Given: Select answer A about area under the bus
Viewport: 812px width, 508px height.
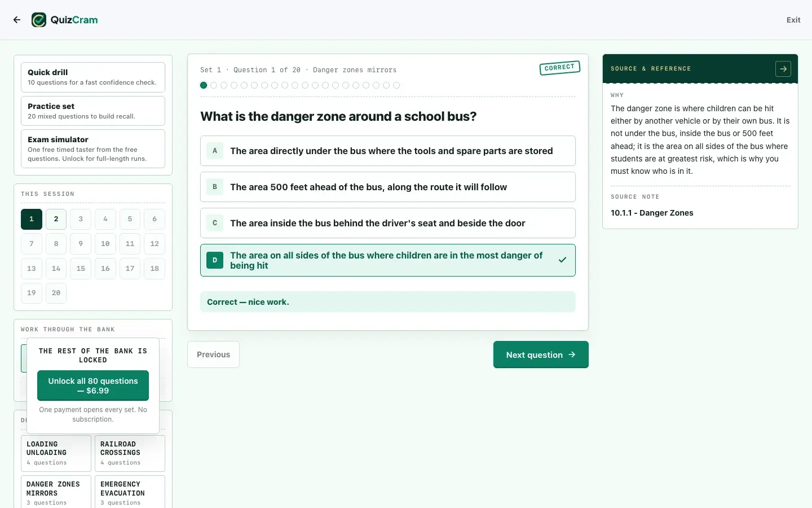Looking at the screenshot, I should pos(388,151).
